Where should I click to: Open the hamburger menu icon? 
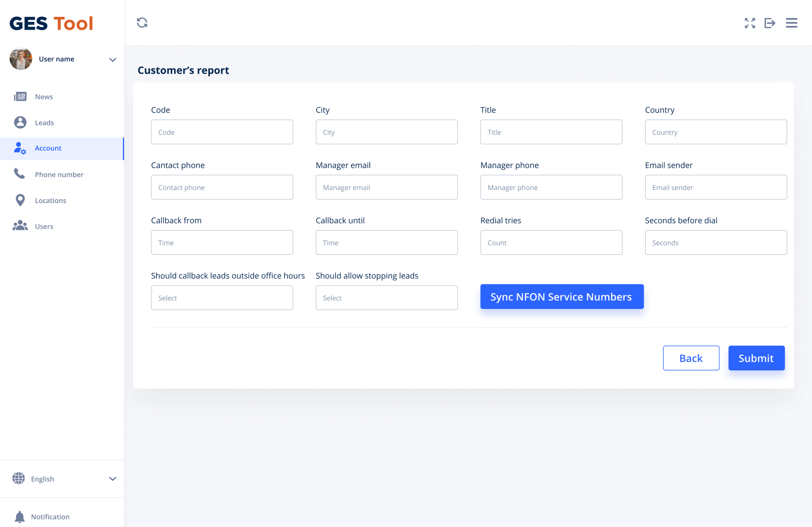tap(792, 23)
